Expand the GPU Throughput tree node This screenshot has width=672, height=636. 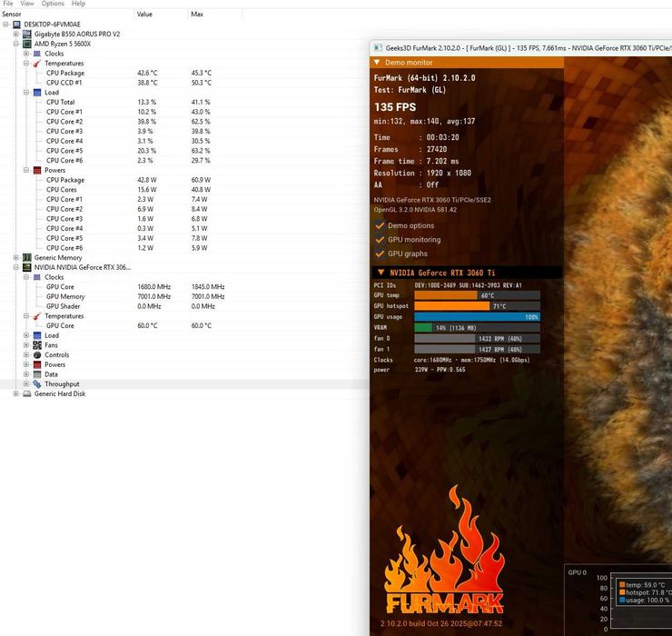tap(26, 384)
